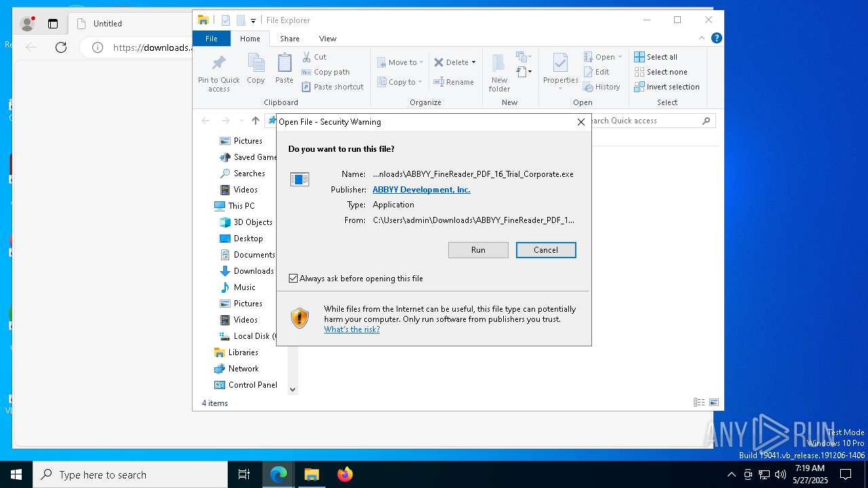Close the Open File security warning dialog
Viewport: 868px width, 488px height.
(x=581, y=122)
